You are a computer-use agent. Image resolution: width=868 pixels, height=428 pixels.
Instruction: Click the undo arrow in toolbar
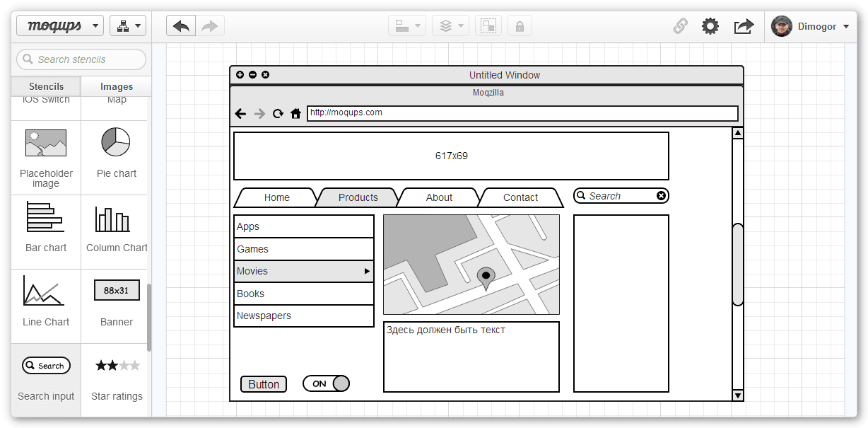pos(181,26)
